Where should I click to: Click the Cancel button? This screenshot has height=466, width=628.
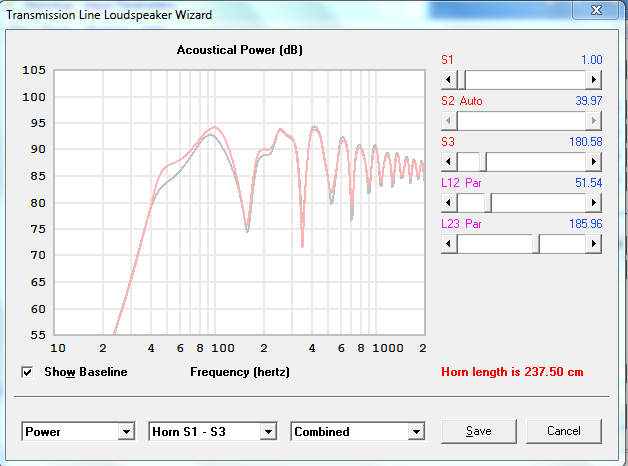point(564,431)
